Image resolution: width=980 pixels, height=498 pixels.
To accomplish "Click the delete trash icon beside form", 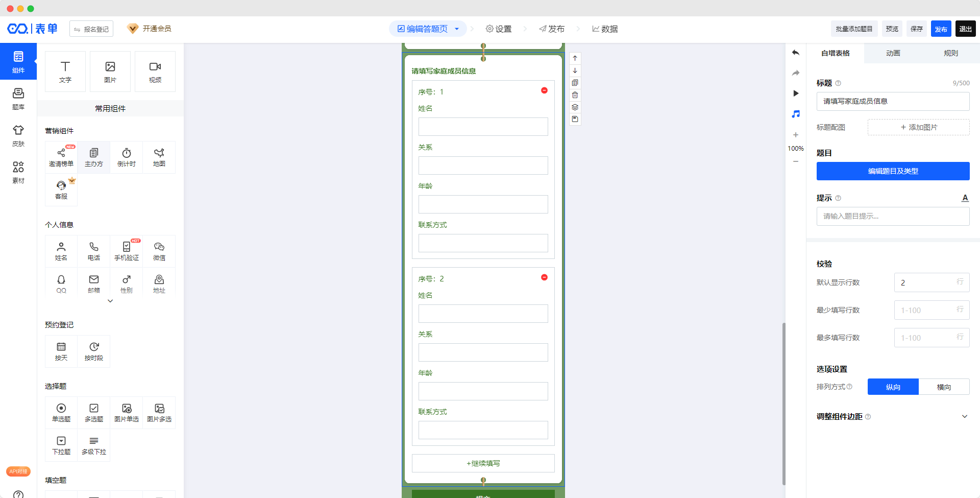I will [575, 95].
